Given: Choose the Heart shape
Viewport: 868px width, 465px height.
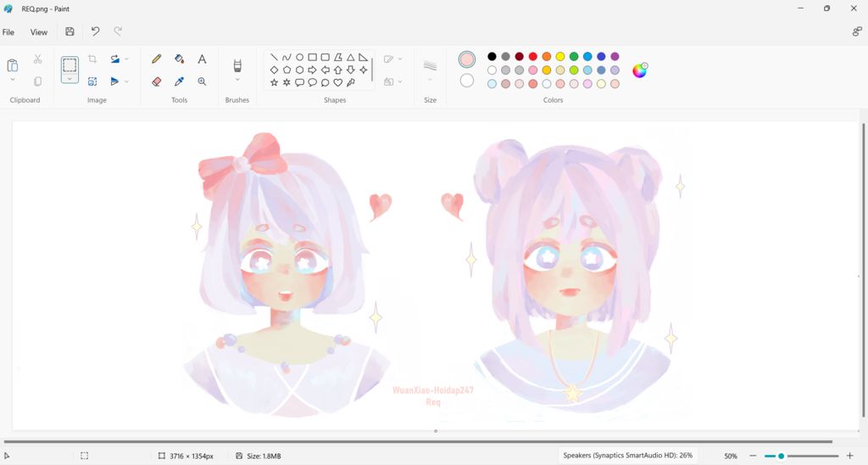Looking at the screenshot, I should pos(337,82).
